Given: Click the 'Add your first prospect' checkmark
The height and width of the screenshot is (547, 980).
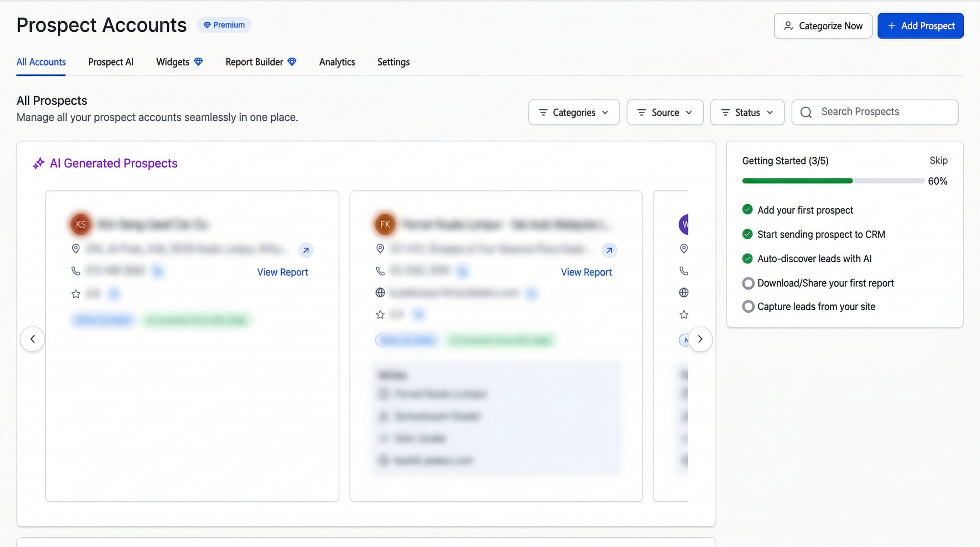Looking at the screenshot, I should [x=747, y=210].
